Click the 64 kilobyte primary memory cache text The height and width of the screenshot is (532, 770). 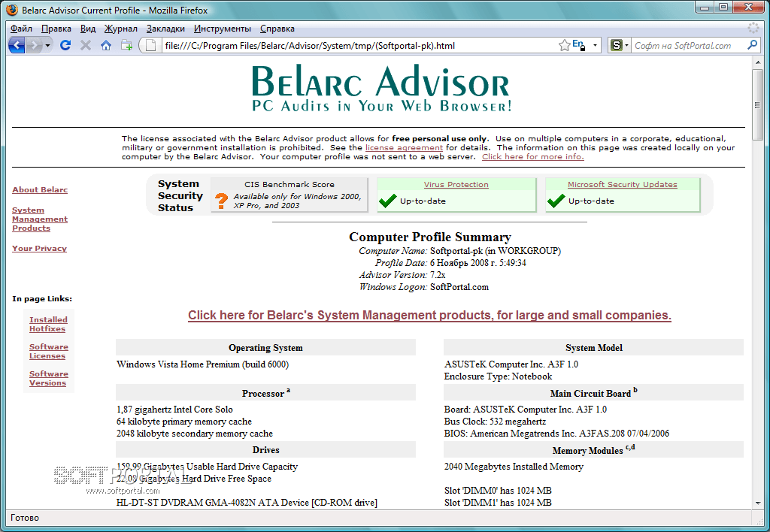(x=184, y=421)
